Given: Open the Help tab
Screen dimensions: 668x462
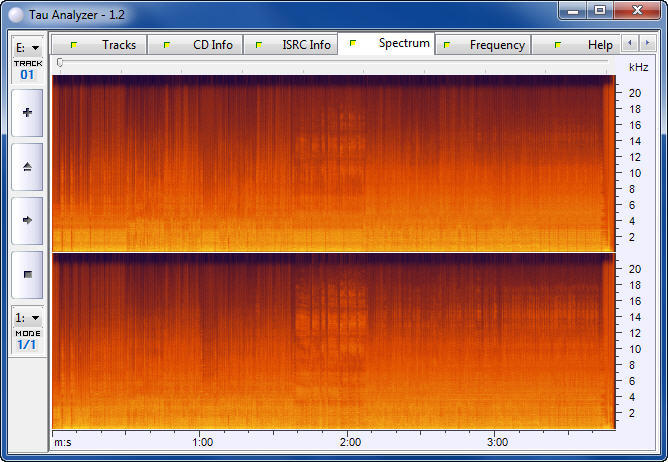Looking at the screenshot, I should click(586, 45).
